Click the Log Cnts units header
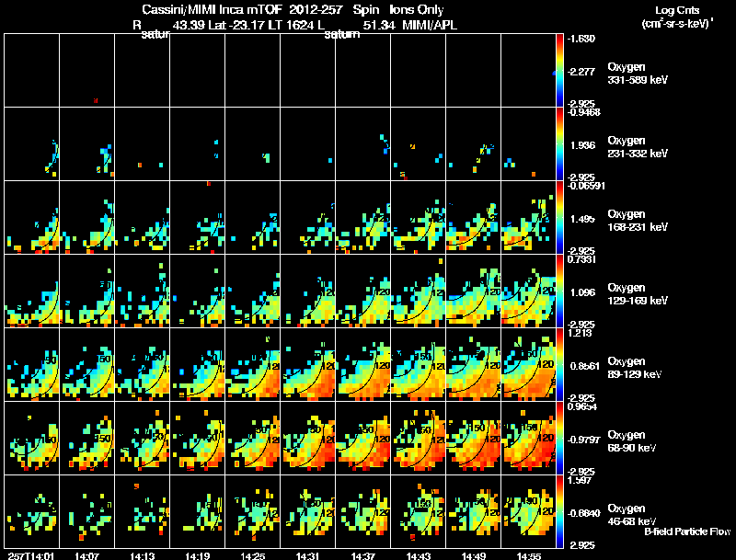 (677, 17)
